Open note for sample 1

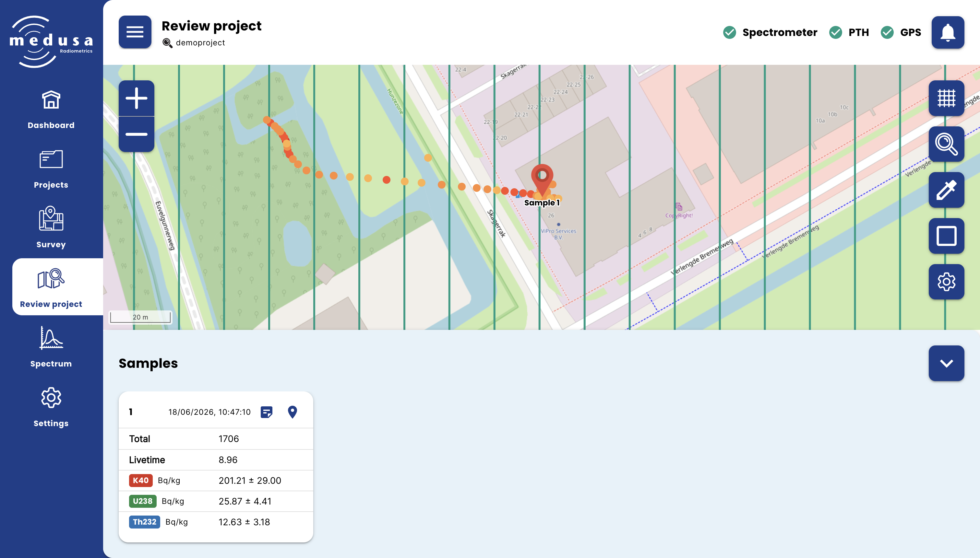[267, 412]
